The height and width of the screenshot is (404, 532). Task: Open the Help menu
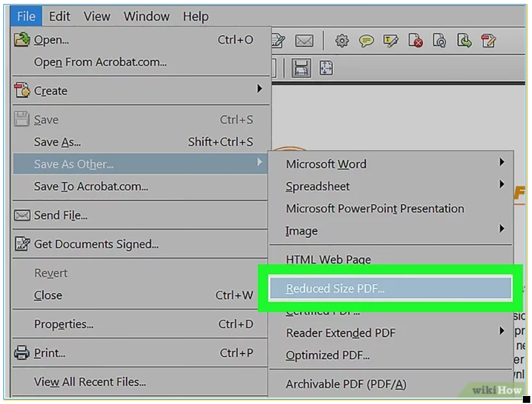(x=195, y=16)
